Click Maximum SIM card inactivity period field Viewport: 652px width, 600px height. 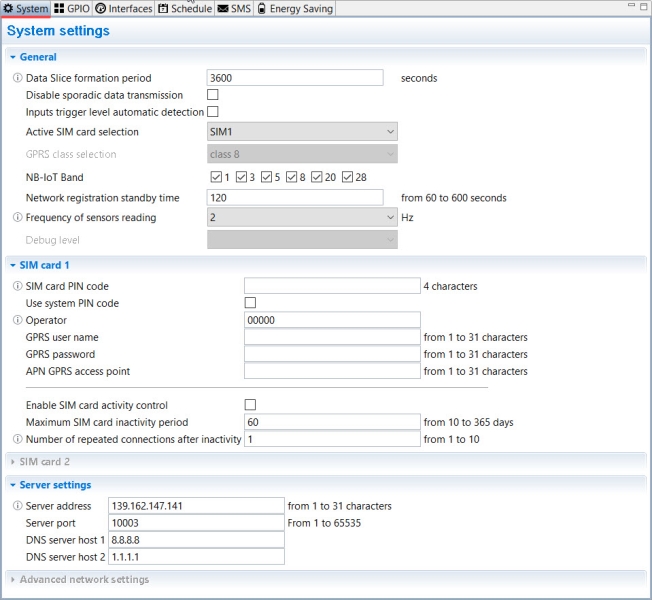tap(332, 422)
